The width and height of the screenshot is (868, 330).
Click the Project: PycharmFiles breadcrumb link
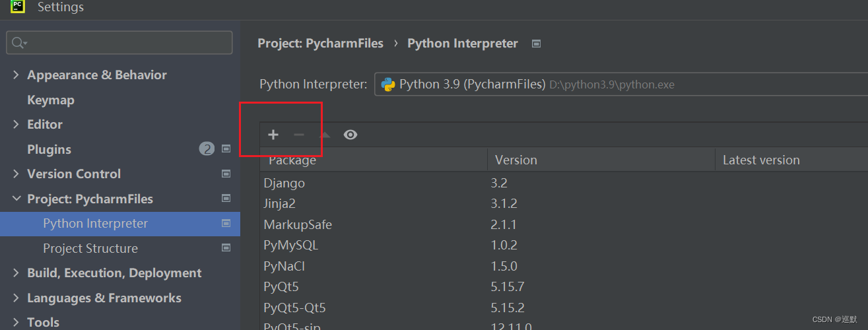(x=320, y=44)
